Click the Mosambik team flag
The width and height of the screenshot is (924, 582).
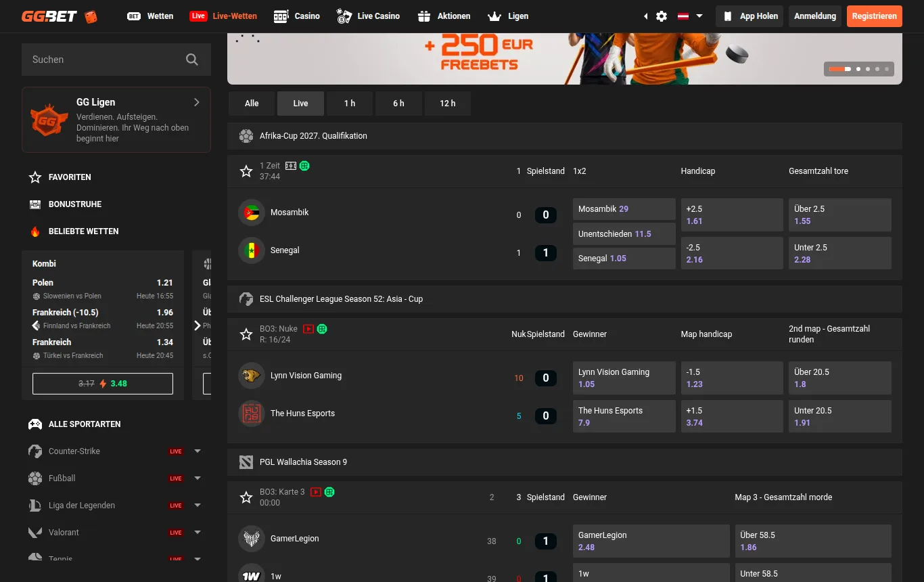252,212
